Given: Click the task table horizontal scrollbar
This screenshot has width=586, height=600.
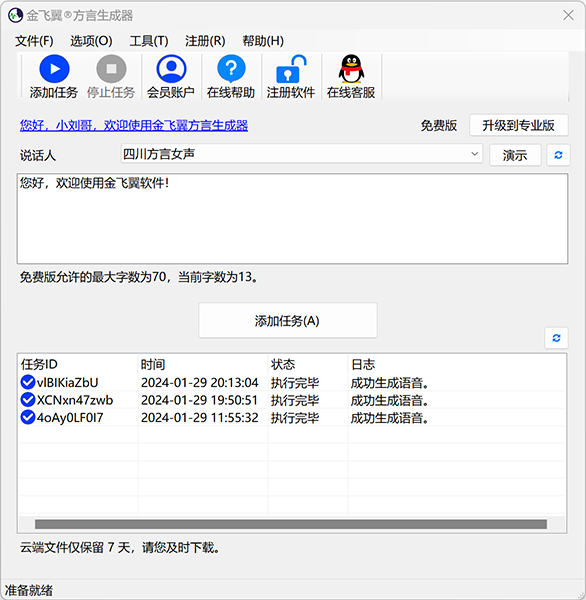Looking at the screenshot, I should [291, 524].
